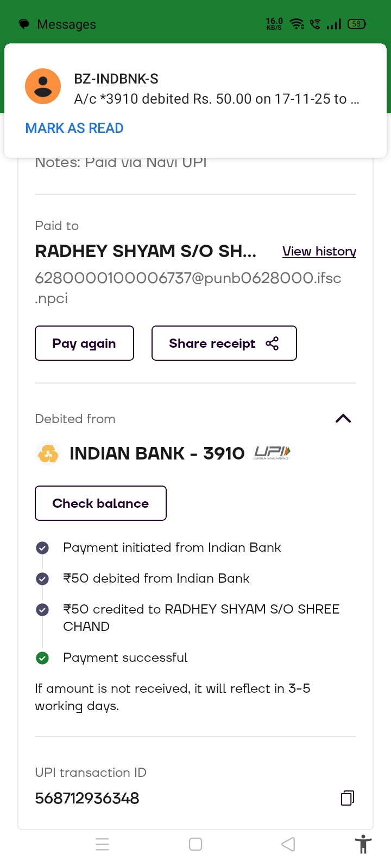Tap the Indian Bank logo icon
Image resolution: width=391 pixels, height=868 pixels.
tap(48, 453)
